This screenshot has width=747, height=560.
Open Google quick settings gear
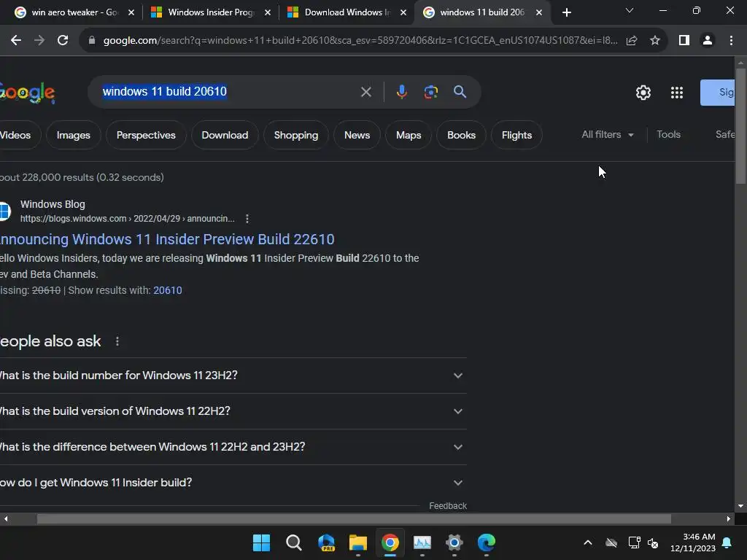click(643, 93)
